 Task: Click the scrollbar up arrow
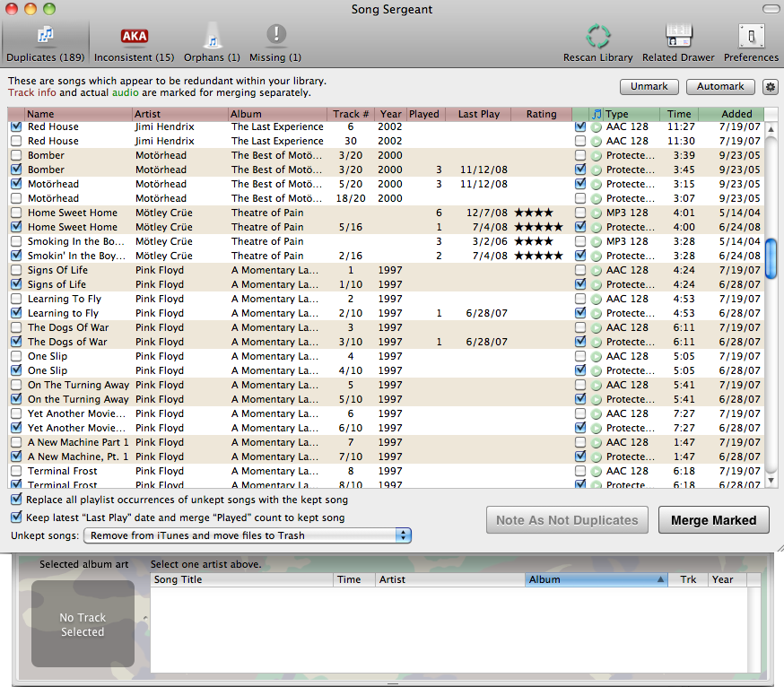771,129
